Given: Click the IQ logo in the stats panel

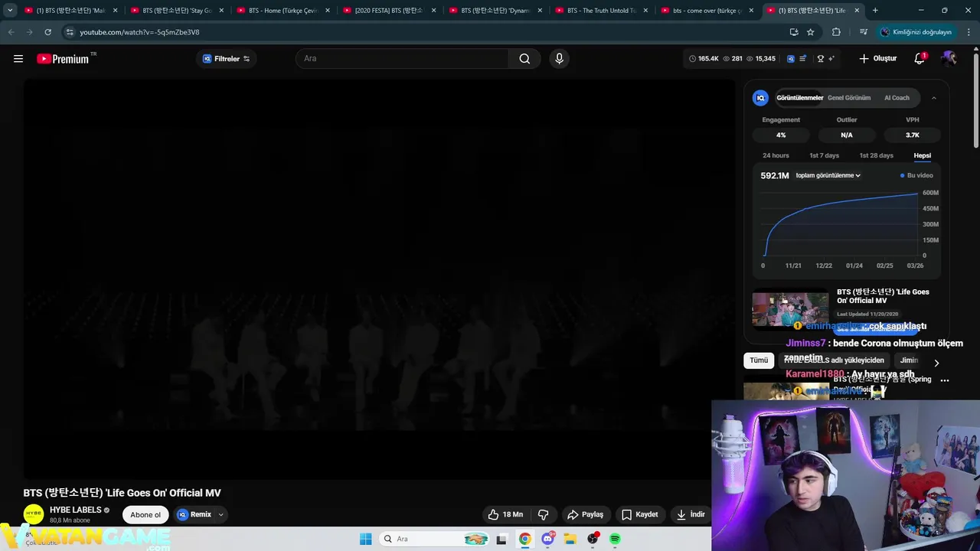Looking at the screenshot, I should 760,98.
